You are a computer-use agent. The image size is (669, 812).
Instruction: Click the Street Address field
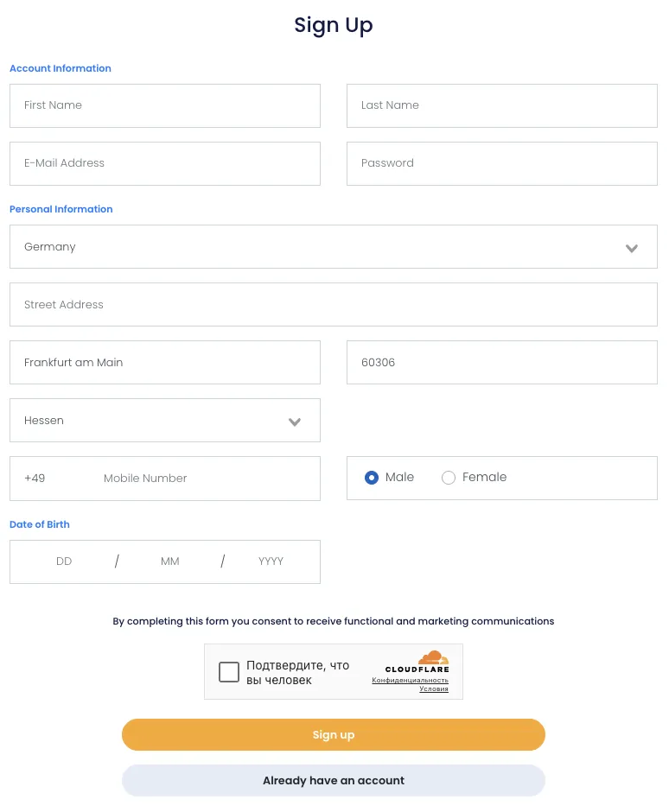[333, 305]
